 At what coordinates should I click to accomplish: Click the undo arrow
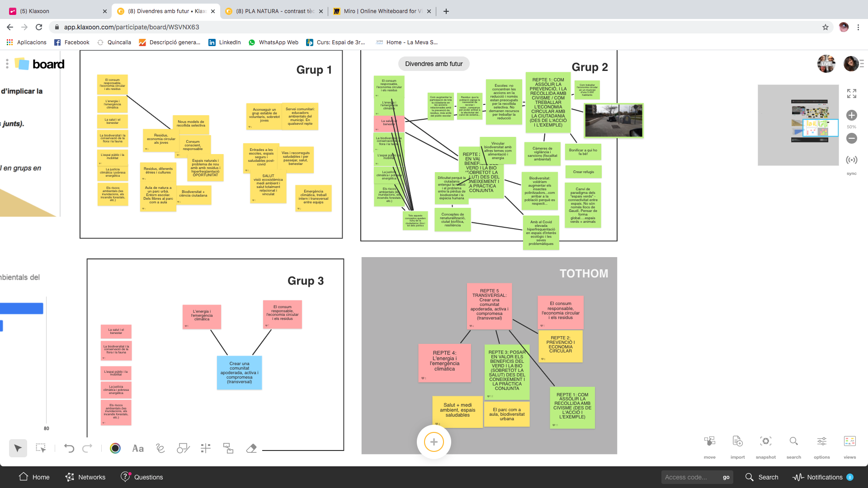coord(69,448)
